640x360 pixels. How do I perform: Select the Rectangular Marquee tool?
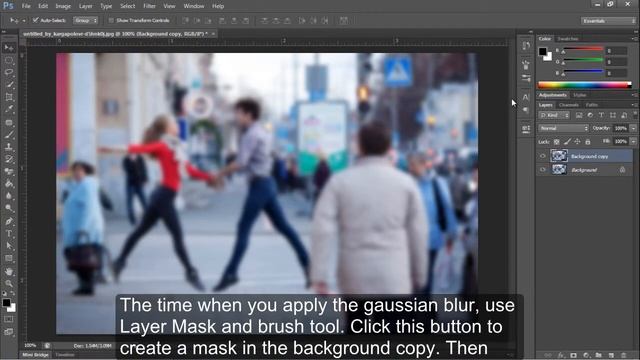(9, 60)
